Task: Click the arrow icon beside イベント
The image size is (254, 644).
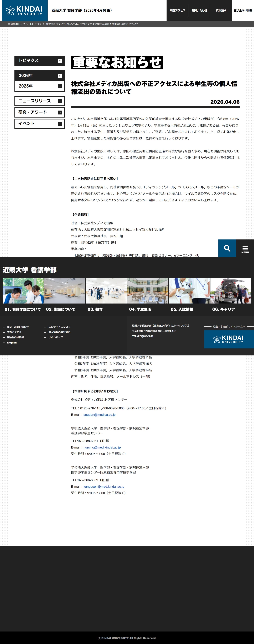Action: (x=60, y=124)
